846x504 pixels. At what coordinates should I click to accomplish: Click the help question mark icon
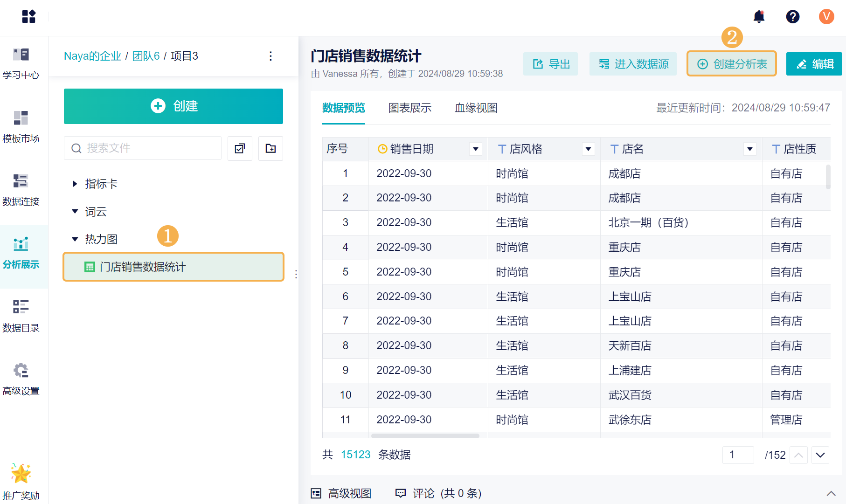coord(792,17)
